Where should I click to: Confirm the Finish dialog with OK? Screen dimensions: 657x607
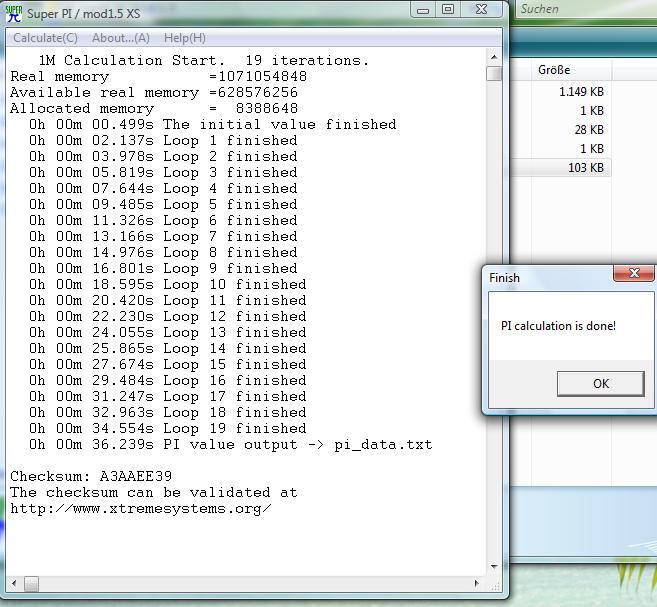[600, 383]
